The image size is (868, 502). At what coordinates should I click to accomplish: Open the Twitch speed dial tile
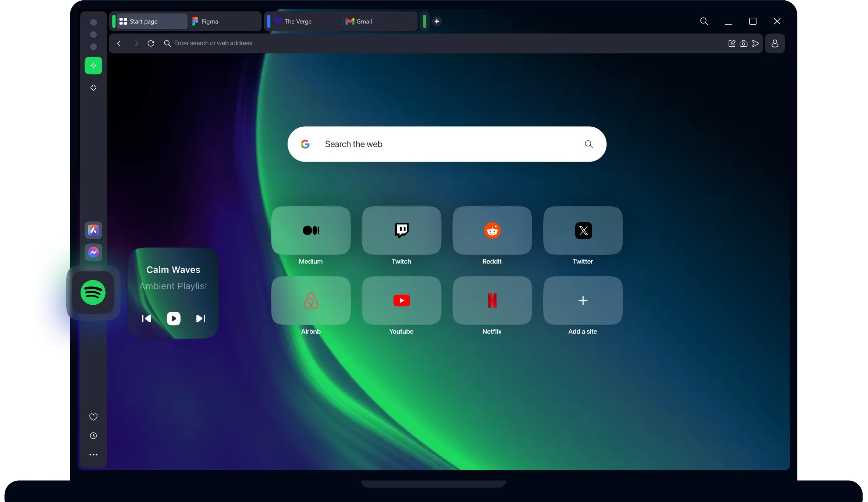coord(401,230)
